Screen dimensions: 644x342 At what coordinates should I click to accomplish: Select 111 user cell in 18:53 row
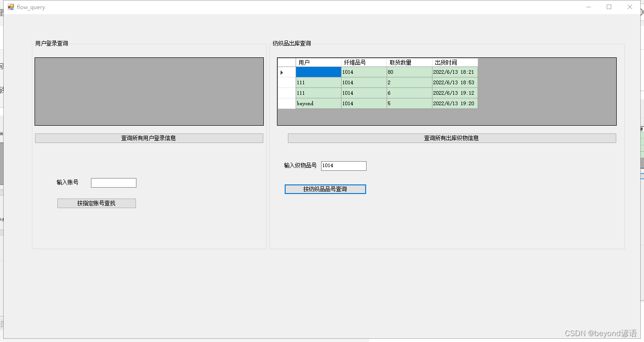(x=318, y=82)
